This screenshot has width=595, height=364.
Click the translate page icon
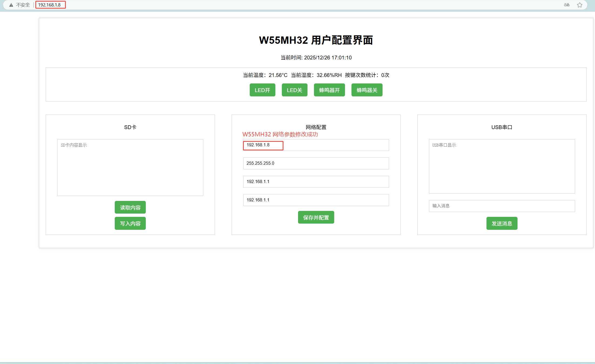(x=567, y=5)
